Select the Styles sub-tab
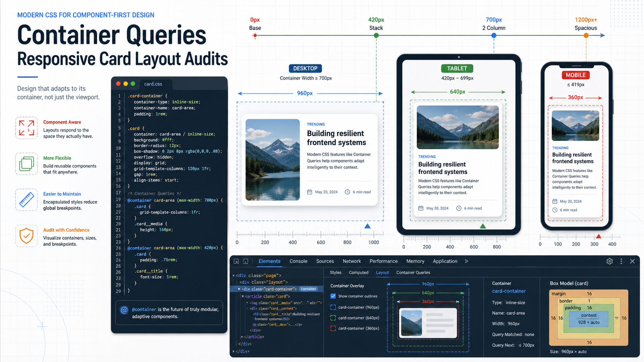The width and height of the screenshot is (644, 362). click(335, 272)
